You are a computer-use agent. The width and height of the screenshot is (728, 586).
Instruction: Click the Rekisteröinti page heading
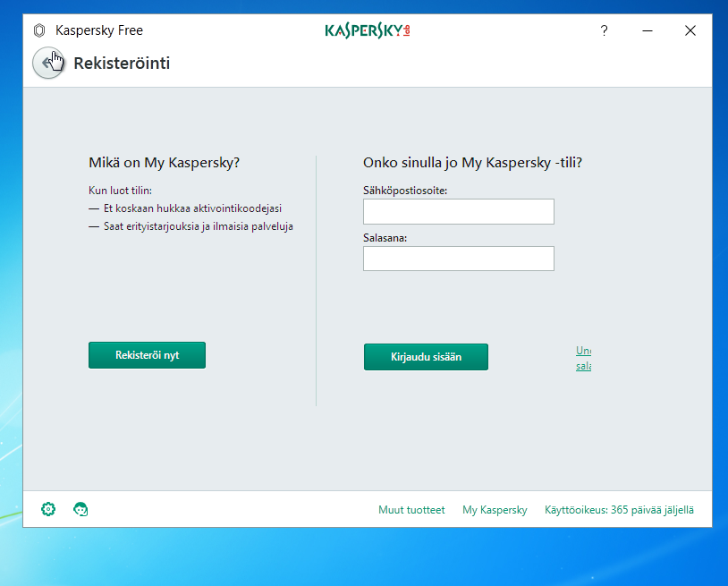122,64
